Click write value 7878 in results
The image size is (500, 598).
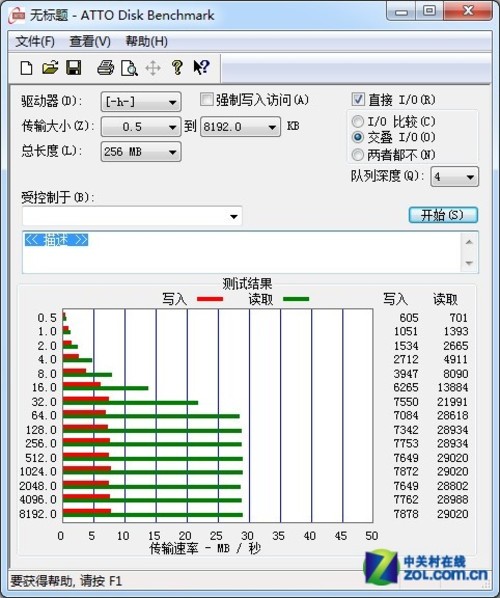406,514
